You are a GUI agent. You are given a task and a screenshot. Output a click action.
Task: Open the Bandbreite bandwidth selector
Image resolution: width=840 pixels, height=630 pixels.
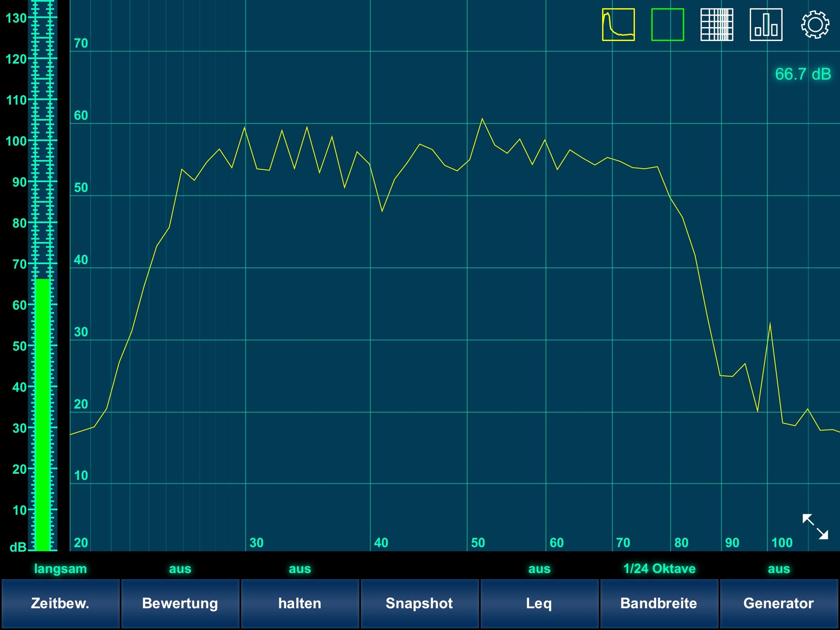click(658, 603)
